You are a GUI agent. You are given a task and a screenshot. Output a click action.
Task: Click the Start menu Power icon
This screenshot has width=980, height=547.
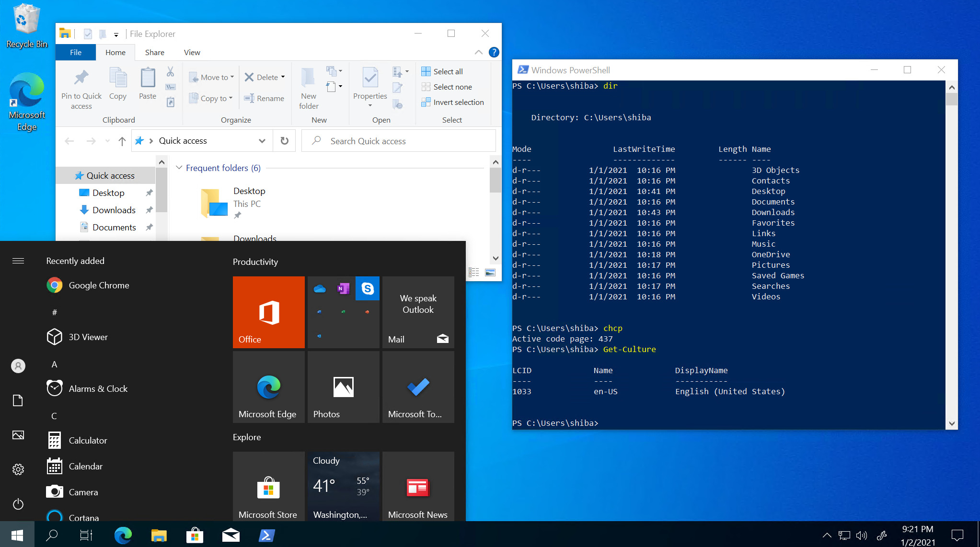[x=18, y=504]
